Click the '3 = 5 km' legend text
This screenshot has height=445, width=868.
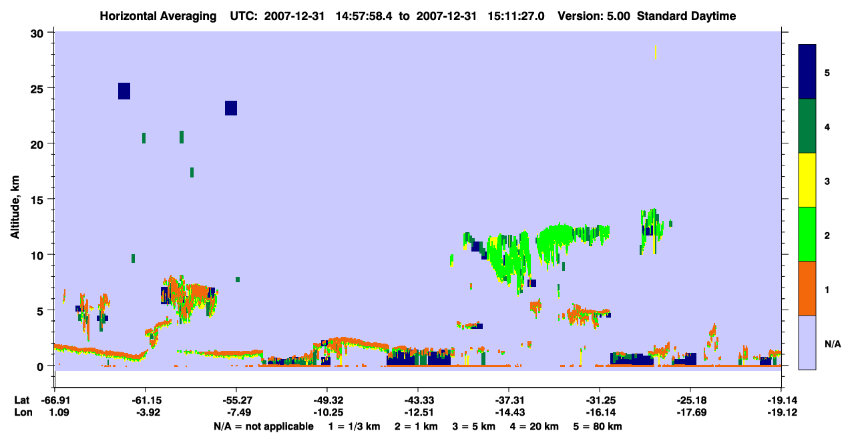pyautogui.click(x=474, y=426)
